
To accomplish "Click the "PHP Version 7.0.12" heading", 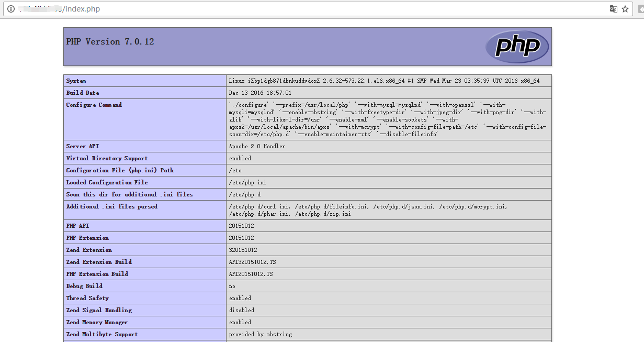I will click(111, 41).
